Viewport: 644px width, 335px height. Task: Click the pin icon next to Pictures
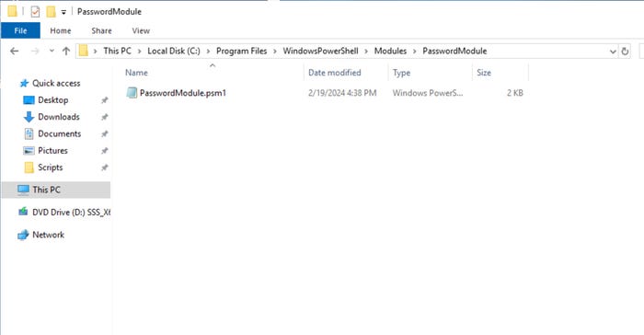(x=105, y=151)
